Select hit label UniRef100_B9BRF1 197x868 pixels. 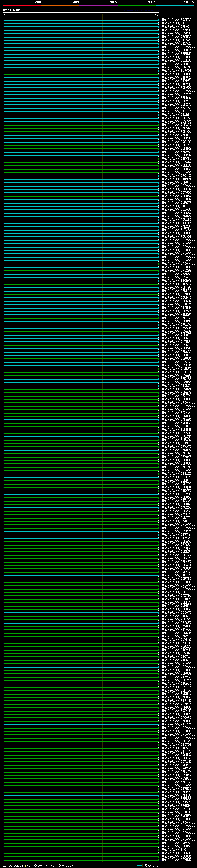click(x=176, y=765)
